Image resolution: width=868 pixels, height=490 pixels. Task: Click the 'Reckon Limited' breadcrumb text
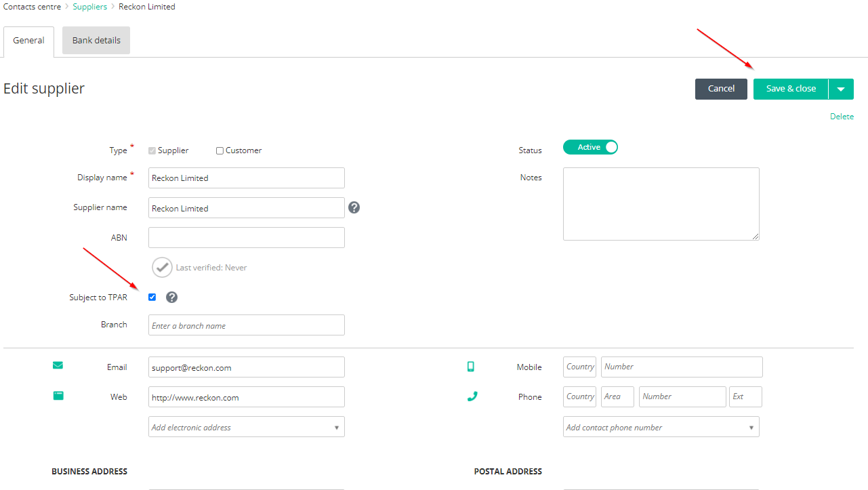click(147, 7)
